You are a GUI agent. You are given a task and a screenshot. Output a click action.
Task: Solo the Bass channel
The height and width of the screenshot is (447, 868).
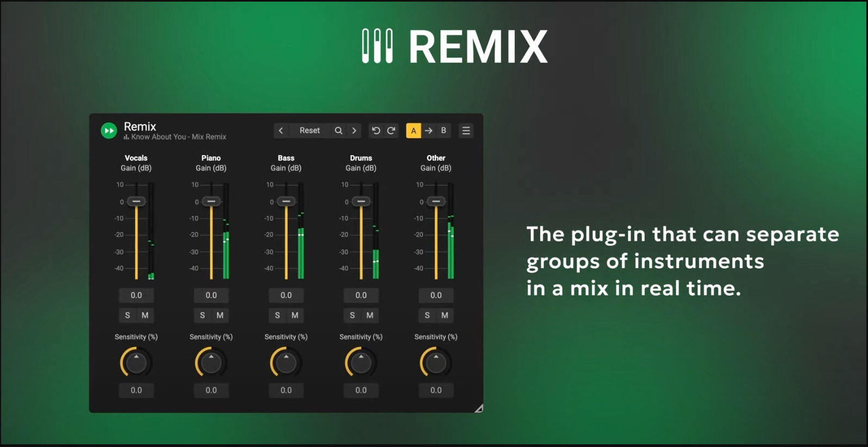click(x=277, y=315)
